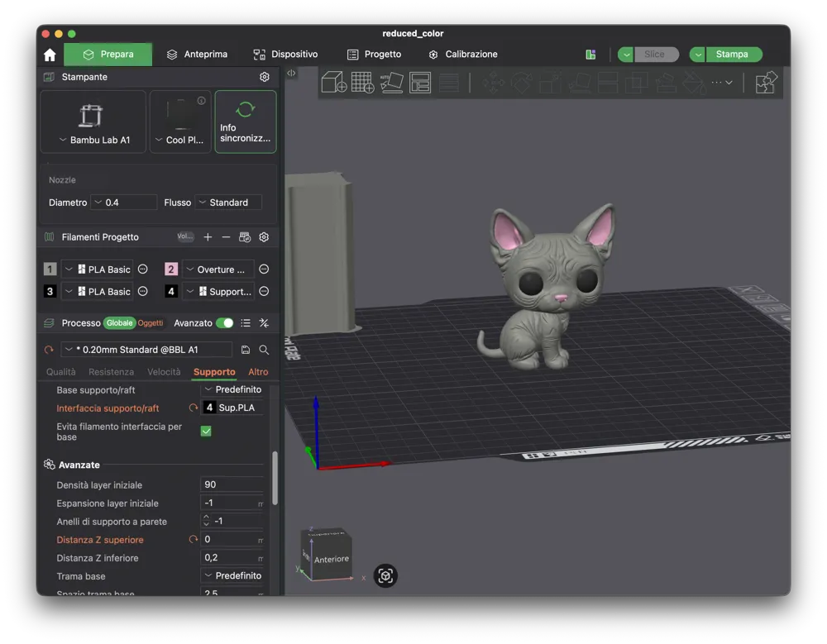Remove a filament with the minus icon

[226, 237]
